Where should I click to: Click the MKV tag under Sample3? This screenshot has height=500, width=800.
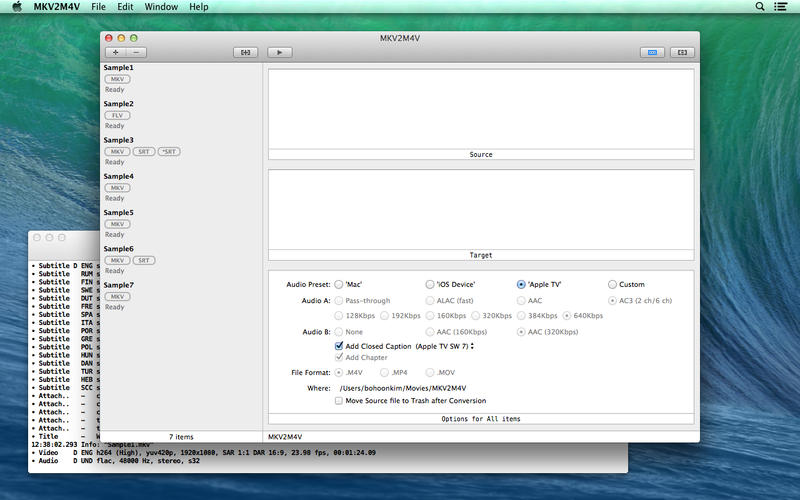click(117, 152)
